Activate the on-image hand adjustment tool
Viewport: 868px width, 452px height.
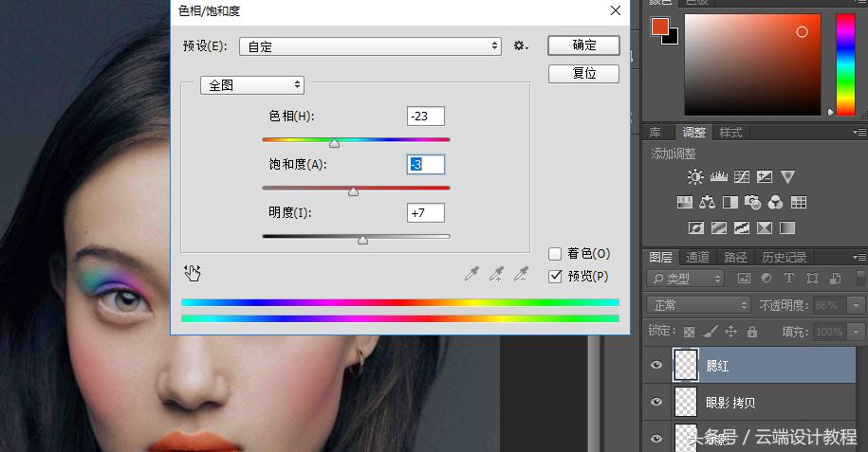pos(192,273)
